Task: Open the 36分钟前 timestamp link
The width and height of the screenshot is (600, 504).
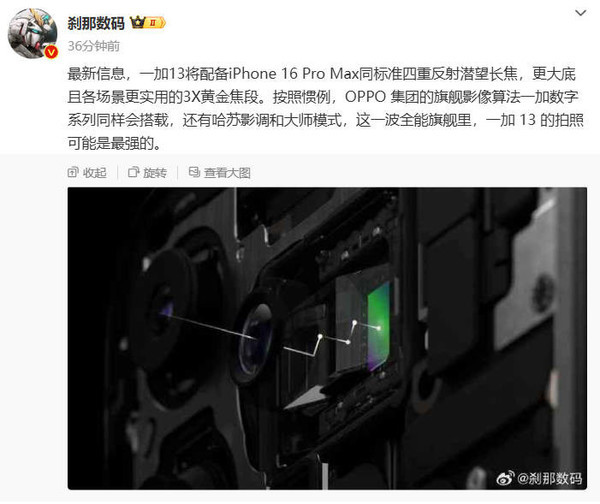Action: pyautogui.click(x=94, y=46)
